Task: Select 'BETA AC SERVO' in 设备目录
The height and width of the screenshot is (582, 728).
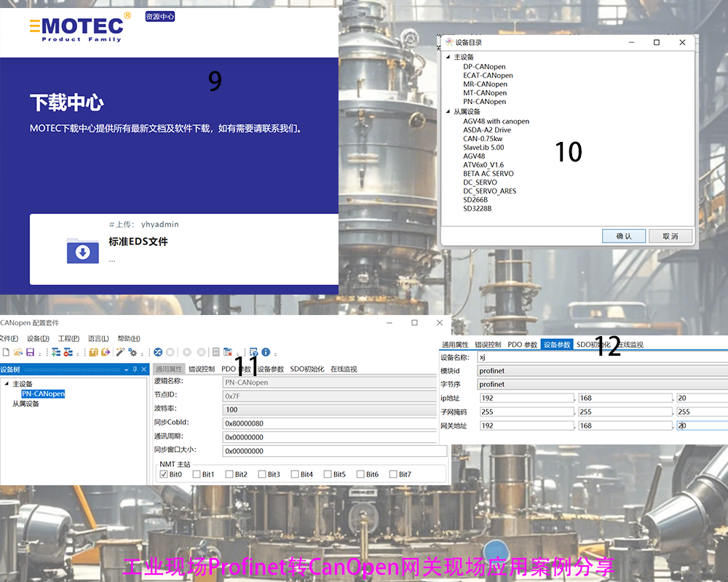Action: (x=488, y=174)
